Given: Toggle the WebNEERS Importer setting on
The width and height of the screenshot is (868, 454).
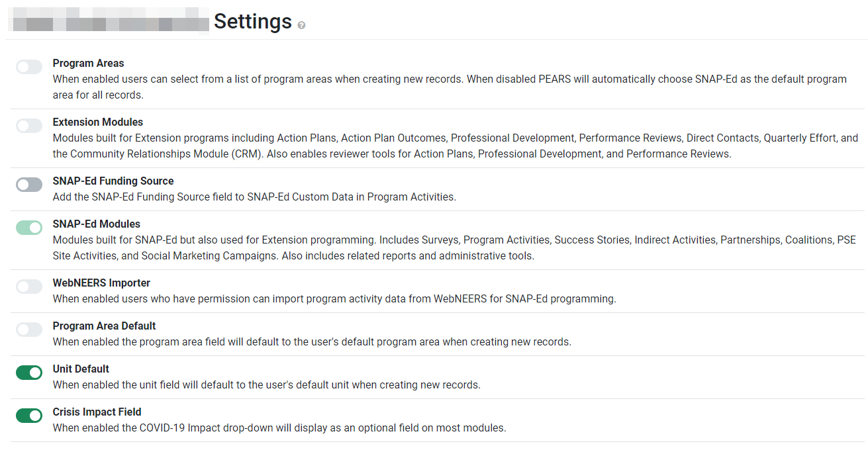Looking at the screenshot, I should tap(28, 286).
